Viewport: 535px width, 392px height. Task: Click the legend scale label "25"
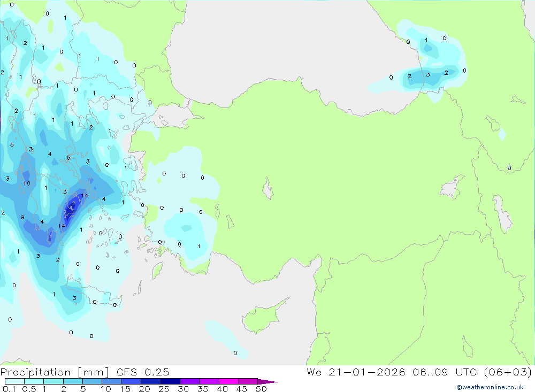click(164, 389)
